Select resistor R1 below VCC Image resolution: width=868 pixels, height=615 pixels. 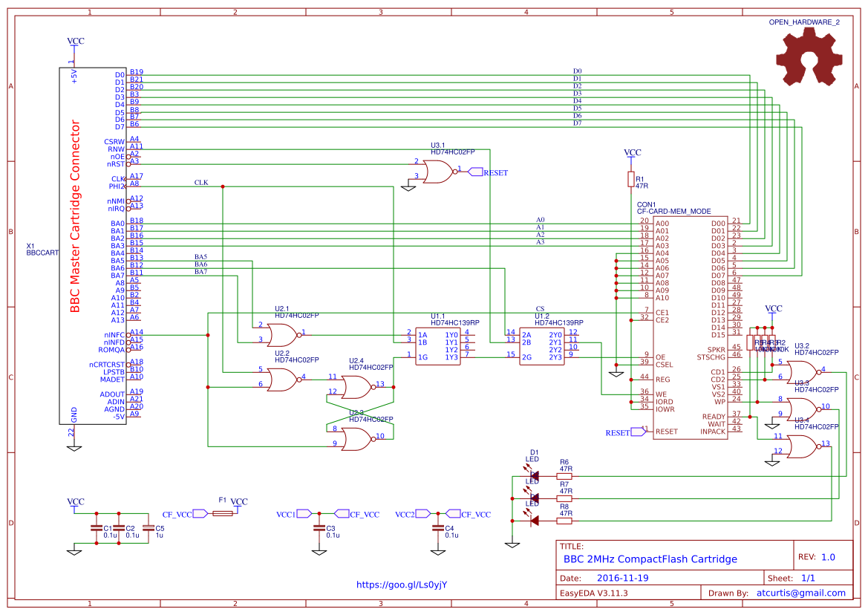(630, 179)
